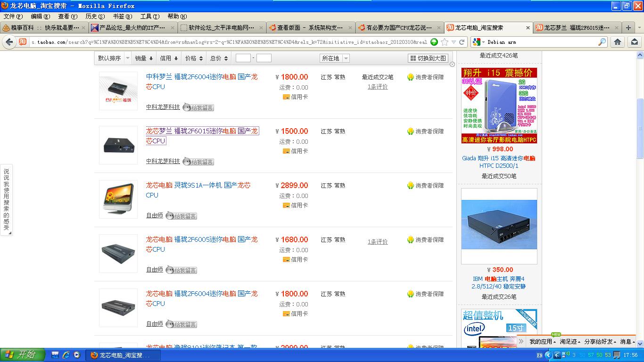Image resolution: width=644 pixels, height=362 pixels.
Task: Open the IBM desktop ad thumbnail
Action: [x=499, y=226]
